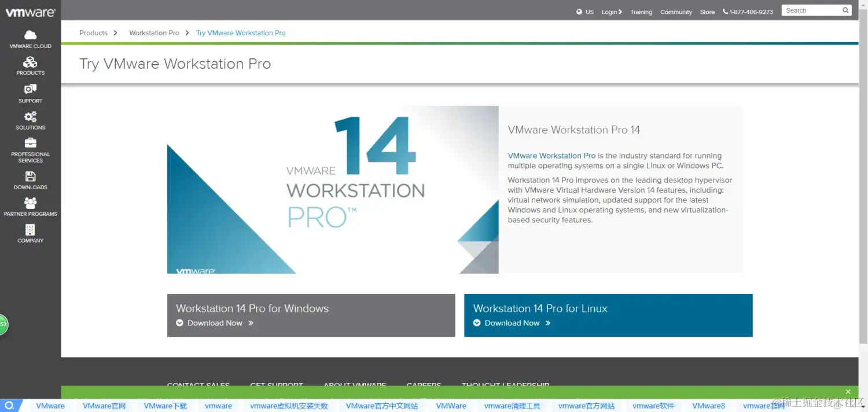Image resolution: width=868 pixels, height=412 pixels.
Task: Click the phone icon beside 1-877-486-9273
Action: click(x=726, y=12)
